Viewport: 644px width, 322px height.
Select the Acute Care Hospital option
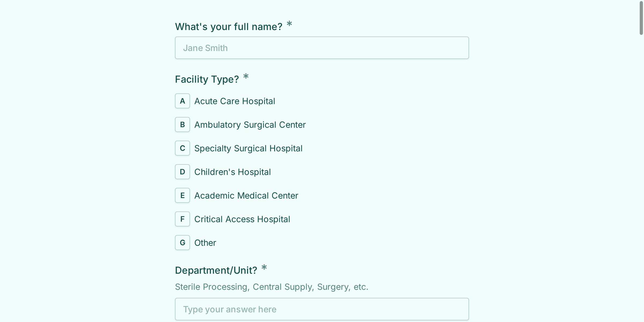[235, 101]
